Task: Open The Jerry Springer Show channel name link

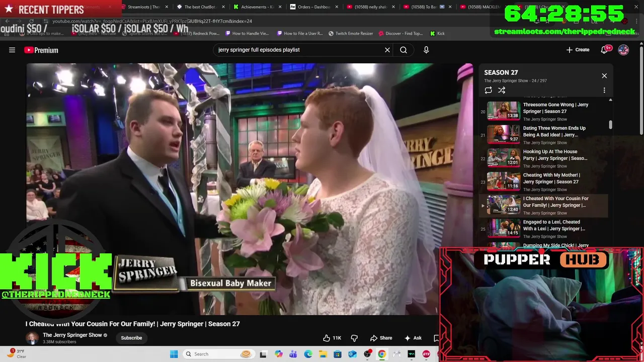Action: click(x=72, y=335)
